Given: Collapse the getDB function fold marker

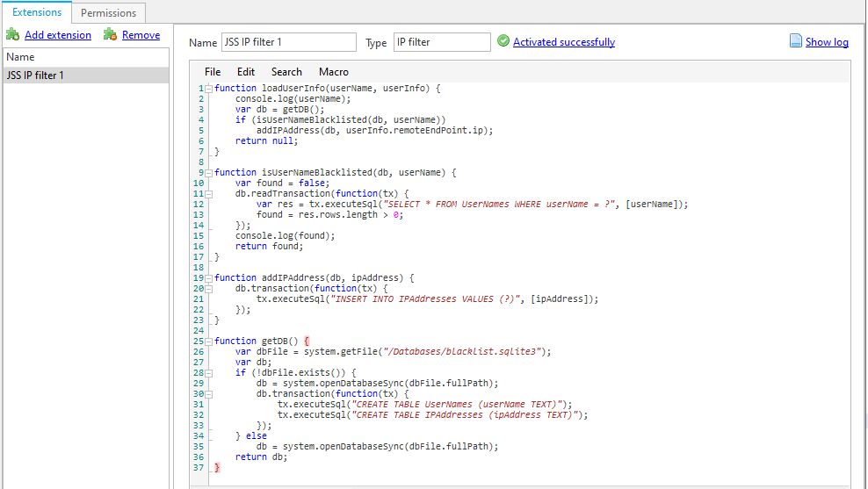Looking at the screenshot, I should (x=208, y=342).
